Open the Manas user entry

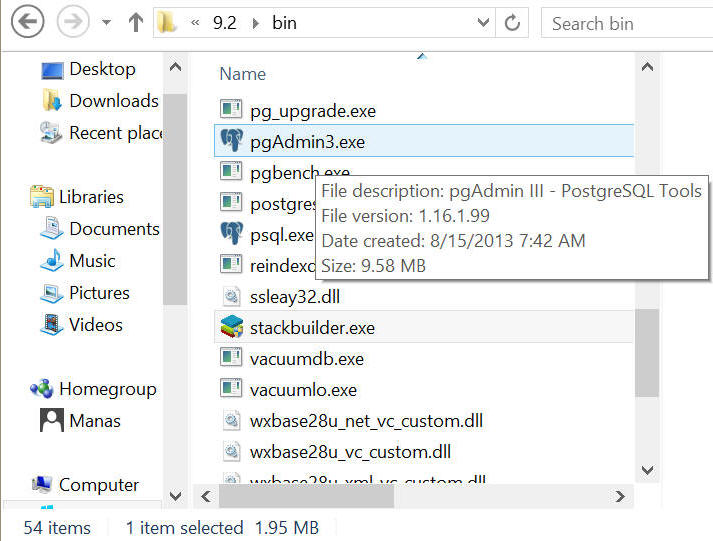(x=95, y=421)
